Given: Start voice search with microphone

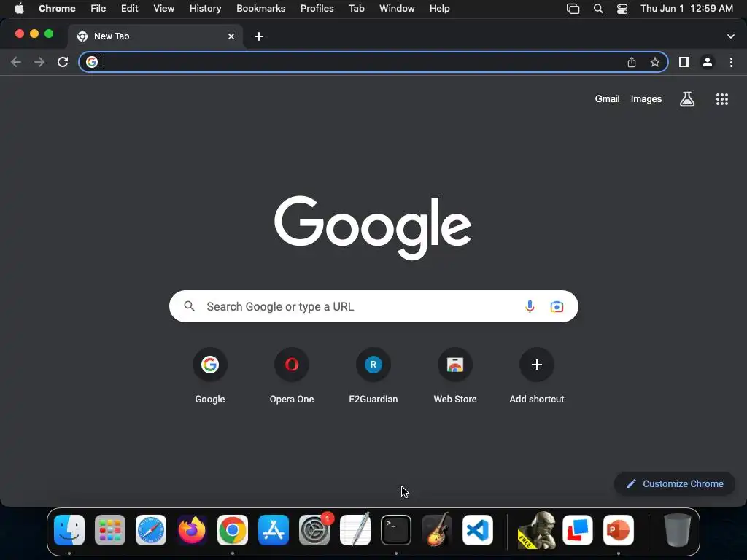Looking at the screenshot, I should tap(530, 306).
